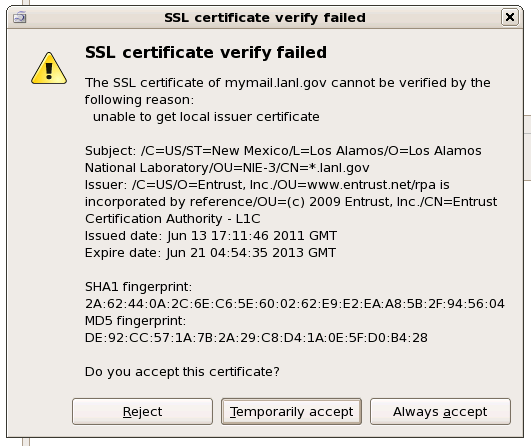The width and height of the screenshot is (531, 446).
Task: Click the 'SHA1 fingerprint:' label
Action: 139,287
